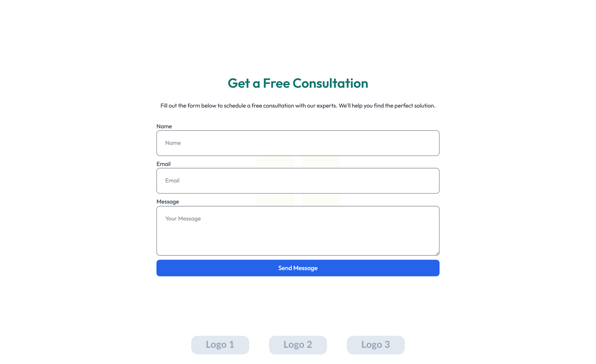Viewport: 596px width, 364px height.
Task: Click the Name input field
Action: click(x=298, y=143)
